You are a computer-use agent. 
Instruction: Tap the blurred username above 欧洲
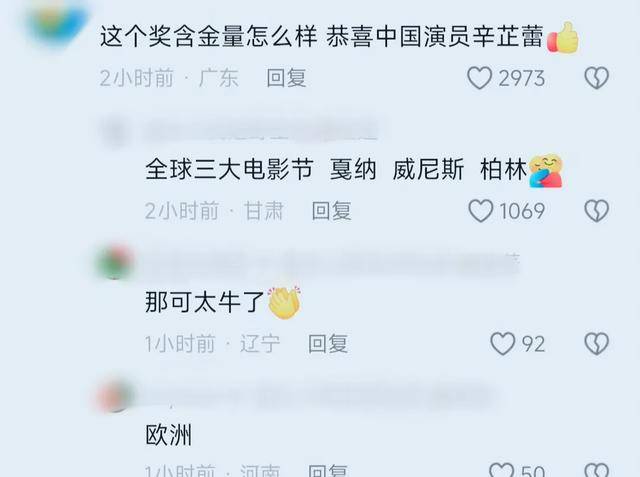tap(318, 396)
